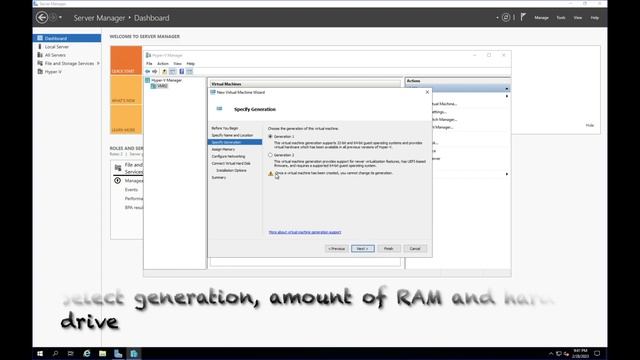Expand the lower submenu arrow in Actions pane
640x360 pixels.
(x=507, y=174)
